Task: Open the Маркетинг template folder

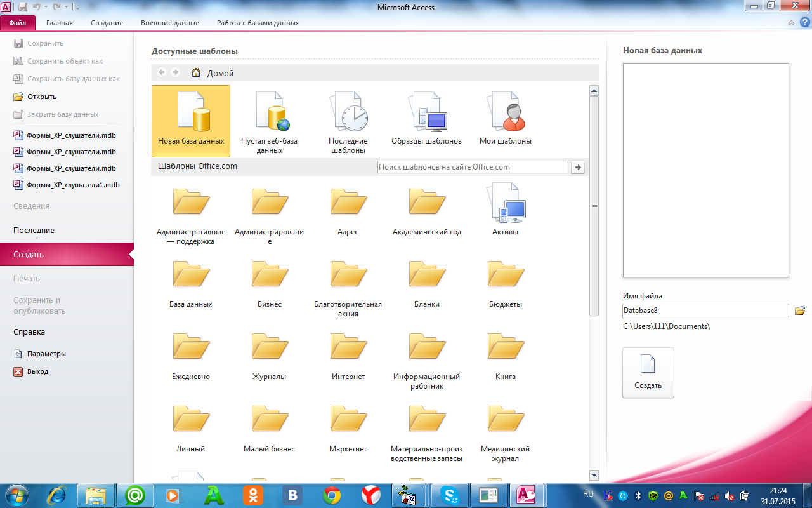Action: 348,429
